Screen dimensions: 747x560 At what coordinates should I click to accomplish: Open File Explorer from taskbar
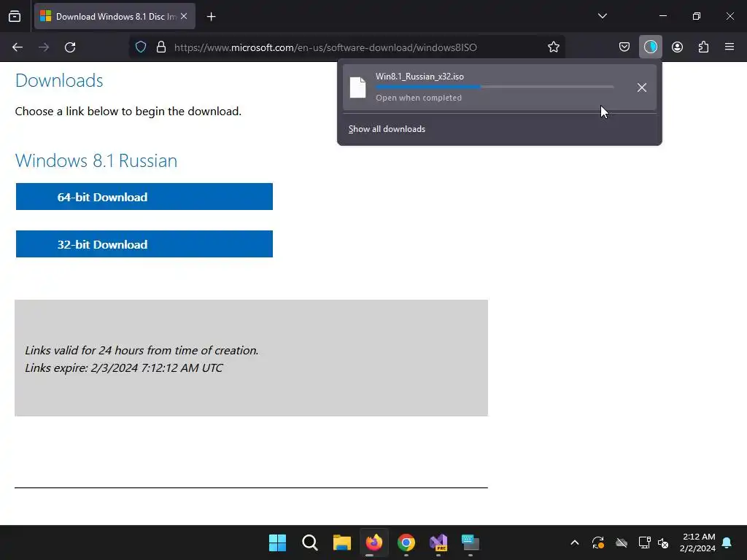click(x=342, y=542)
